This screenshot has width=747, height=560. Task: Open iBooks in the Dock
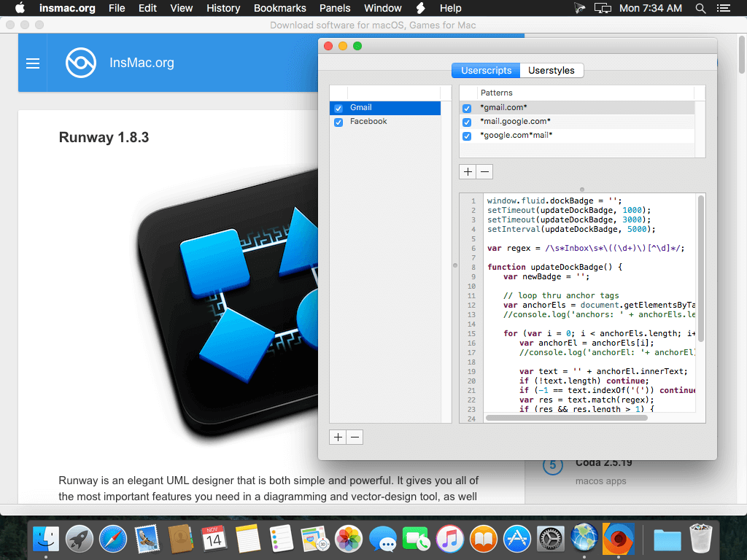coord(484,539)
